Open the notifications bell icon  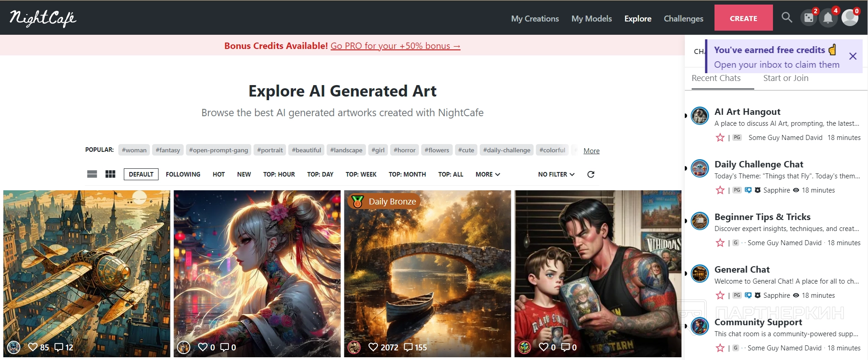tap(828, 18)
